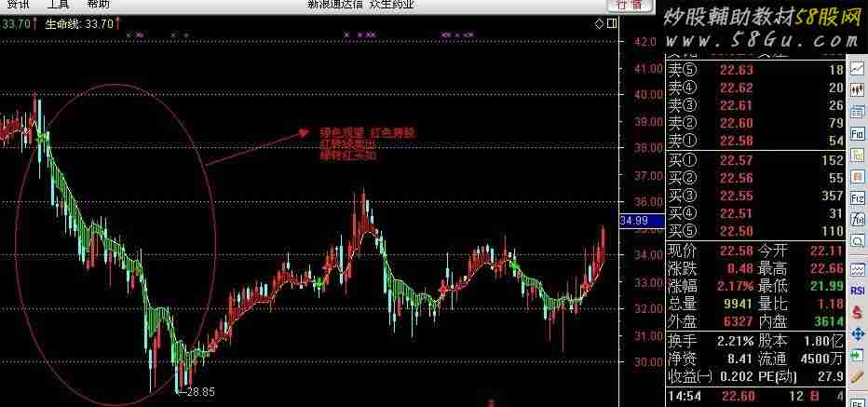This screenshot has height=407, width=868.
Task: Click the magnifier search icon in sidebar
Action: click(x=858, y=240)
